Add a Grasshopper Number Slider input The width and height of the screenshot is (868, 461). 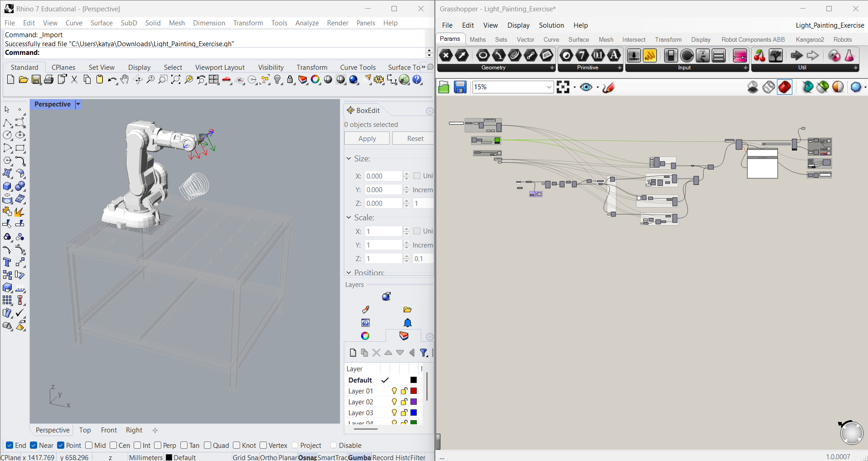(x=634, y=55)
